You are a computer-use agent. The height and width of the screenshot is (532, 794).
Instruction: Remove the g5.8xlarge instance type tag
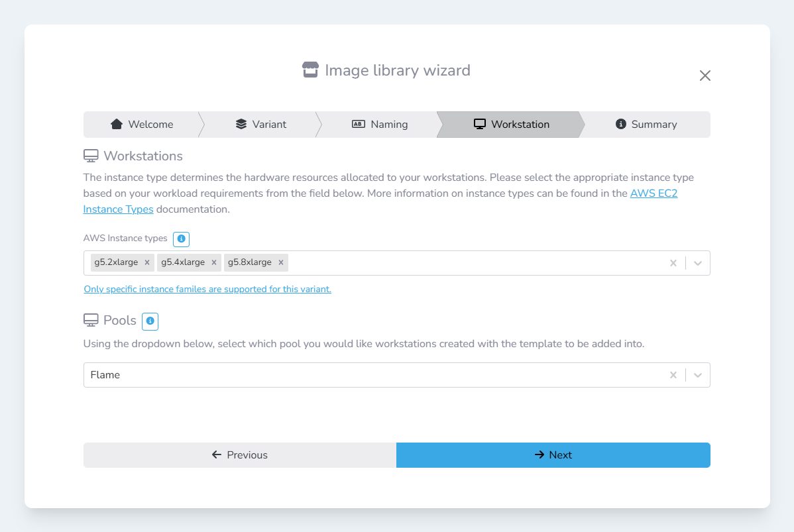[281, 262]
